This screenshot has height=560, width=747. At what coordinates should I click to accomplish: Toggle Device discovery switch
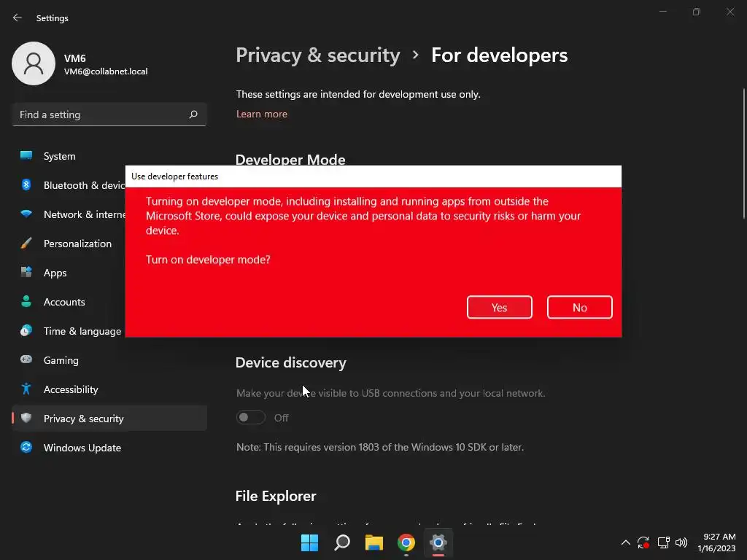[251, 418]
